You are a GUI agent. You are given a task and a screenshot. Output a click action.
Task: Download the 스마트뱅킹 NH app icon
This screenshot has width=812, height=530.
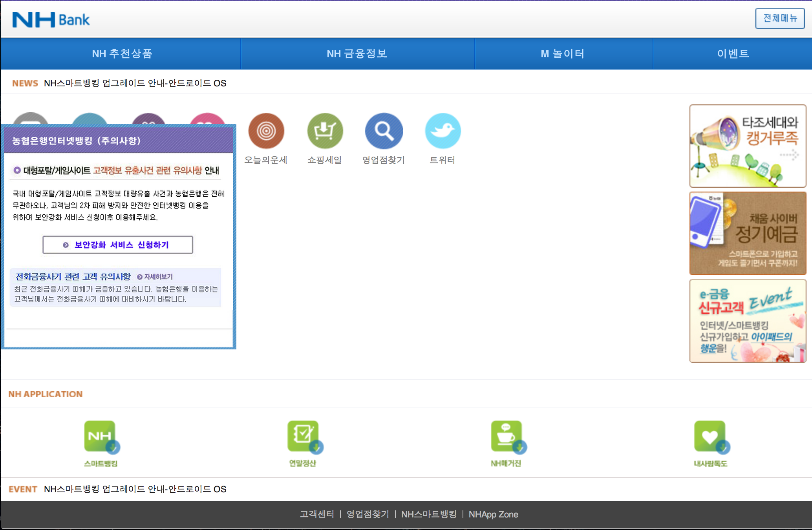click(x=101, y=437)
